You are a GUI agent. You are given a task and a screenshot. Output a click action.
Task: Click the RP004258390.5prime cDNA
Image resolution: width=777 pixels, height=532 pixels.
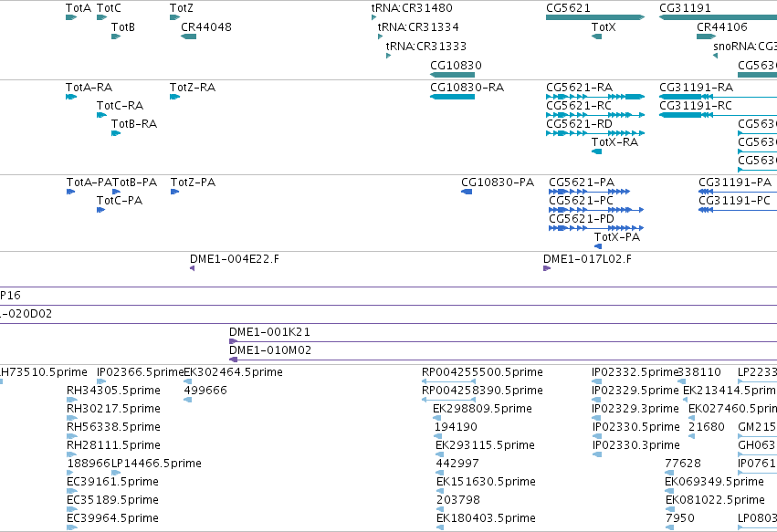pyautogui.click(x=449, y=400)
